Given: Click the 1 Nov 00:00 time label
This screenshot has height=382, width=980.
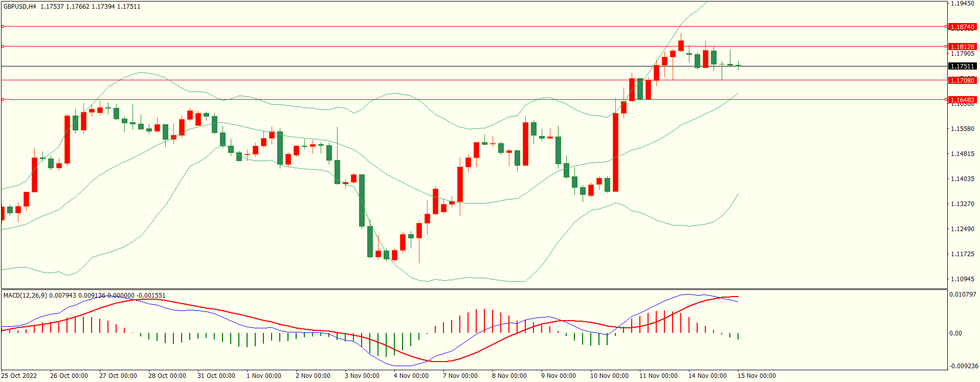Looking at the screenshot, I should (264, 376).
